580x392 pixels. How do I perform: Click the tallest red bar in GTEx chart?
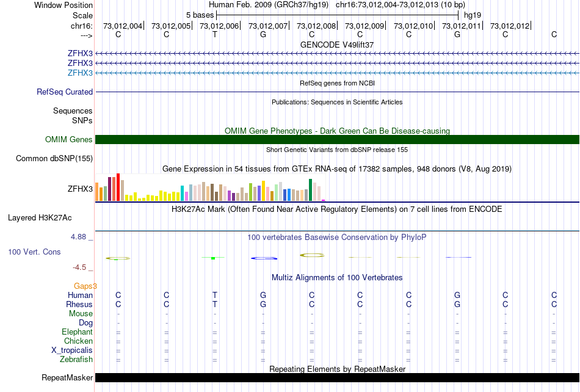[118, 187]
